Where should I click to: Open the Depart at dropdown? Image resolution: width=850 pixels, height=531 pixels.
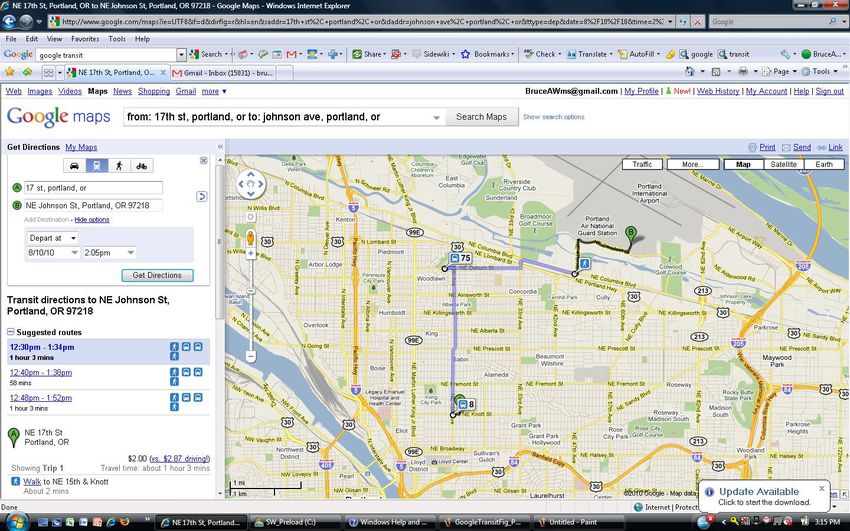tap(53, 238)
